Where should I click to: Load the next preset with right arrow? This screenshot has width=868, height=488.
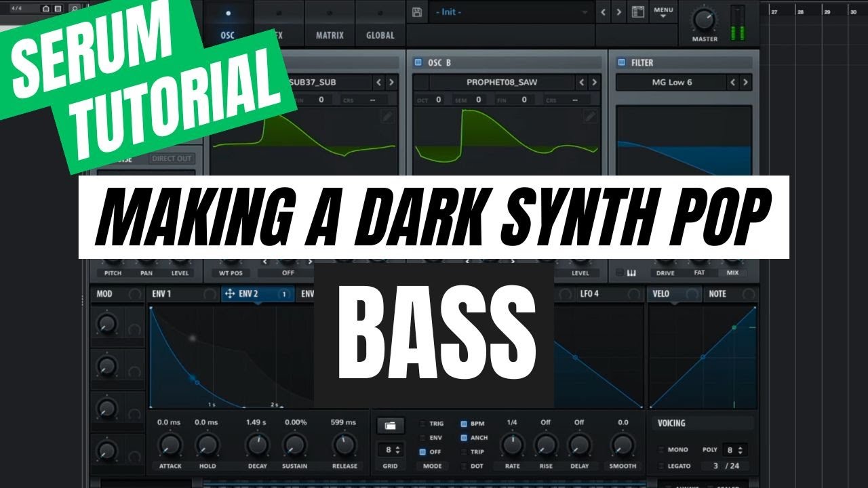pyautogui.click(x=618, y=12)
